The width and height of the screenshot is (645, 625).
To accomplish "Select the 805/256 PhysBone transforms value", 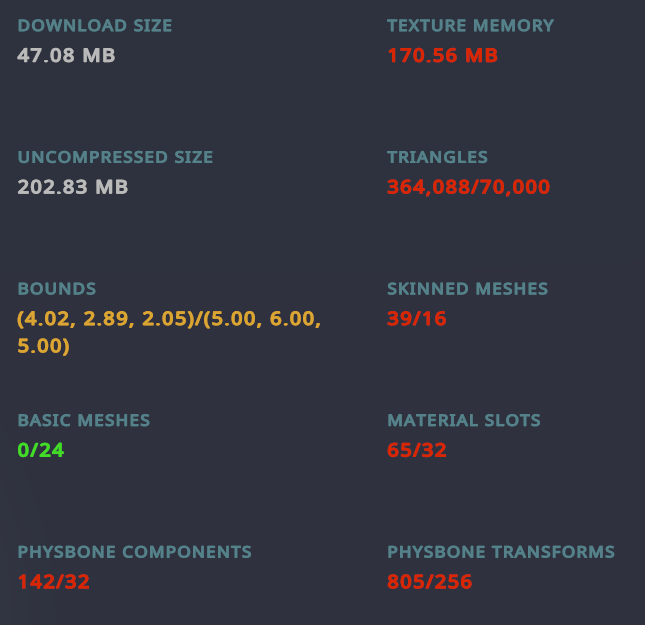I will point(430,582).
